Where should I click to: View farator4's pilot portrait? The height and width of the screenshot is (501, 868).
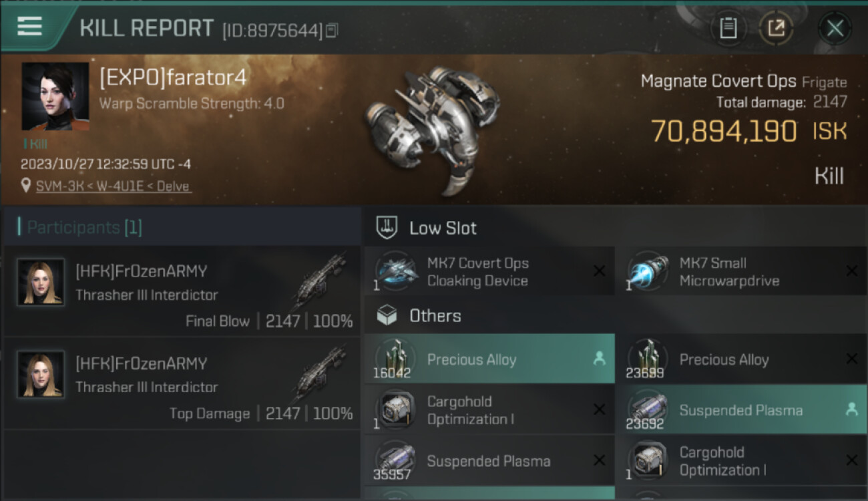55,96
